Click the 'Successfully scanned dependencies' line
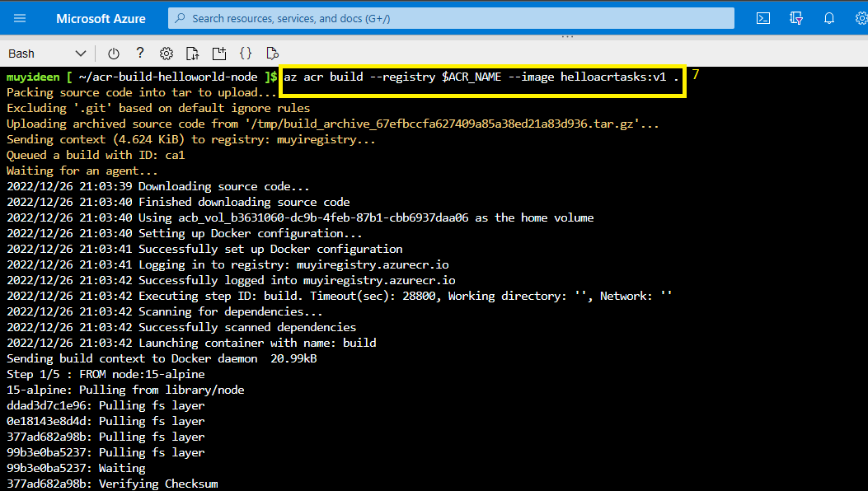 pyautogui.click(x=181, y=327)
